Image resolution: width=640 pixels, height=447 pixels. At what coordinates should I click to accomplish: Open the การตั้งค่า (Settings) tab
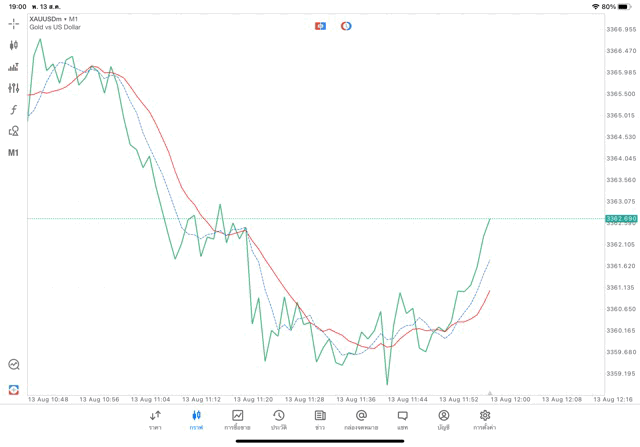[x=485, y=420]
